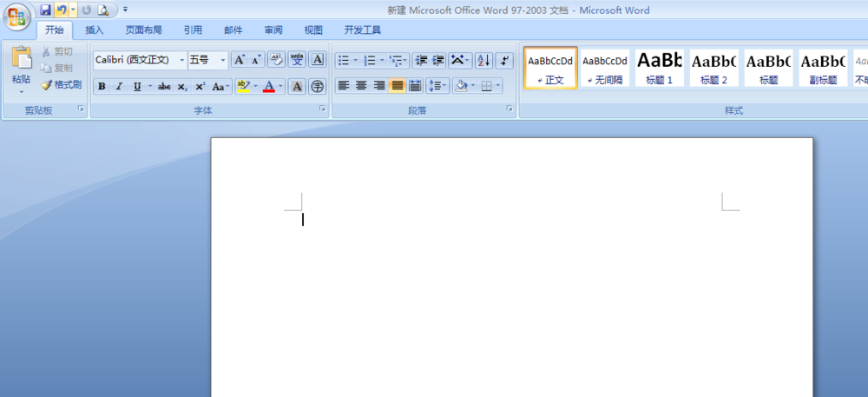
Task: Open the 剪贴板 clipboard pane launcher
Action: [82, 109]
